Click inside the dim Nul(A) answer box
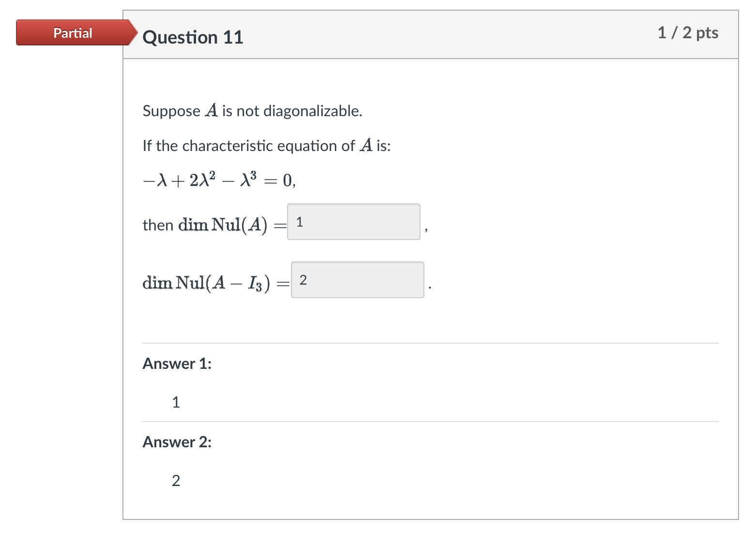Image resolution: width=756 pixels, height=547 pixels. click(x=353, y=222)
